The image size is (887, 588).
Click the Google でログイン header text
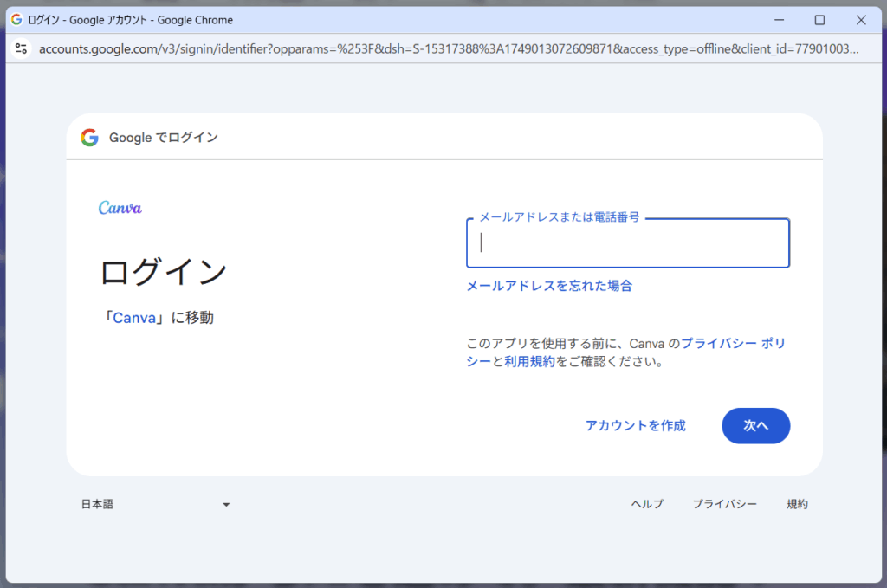point(164,138)
